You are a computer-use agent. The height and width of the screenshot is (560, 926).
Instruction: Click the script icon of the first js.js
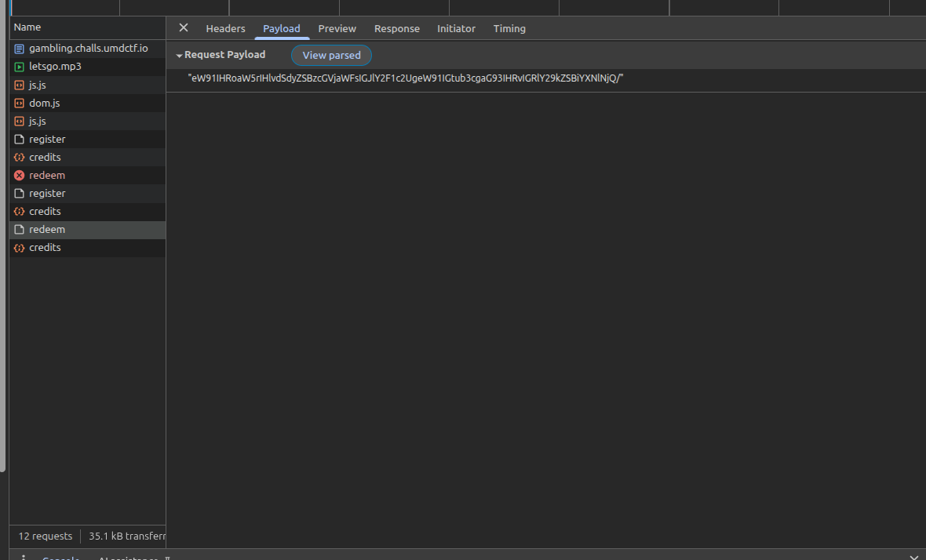point(20,85)
